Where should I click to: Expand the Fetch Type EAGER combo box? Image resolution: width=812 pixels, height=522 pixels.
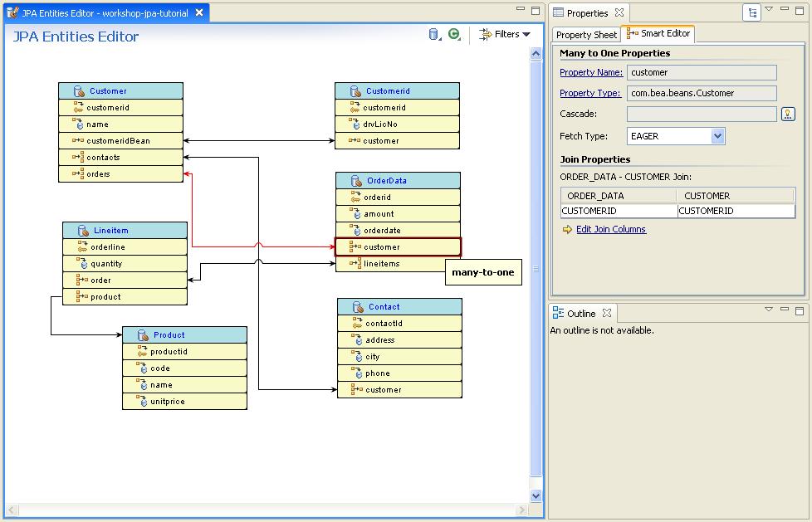[717, 136]
